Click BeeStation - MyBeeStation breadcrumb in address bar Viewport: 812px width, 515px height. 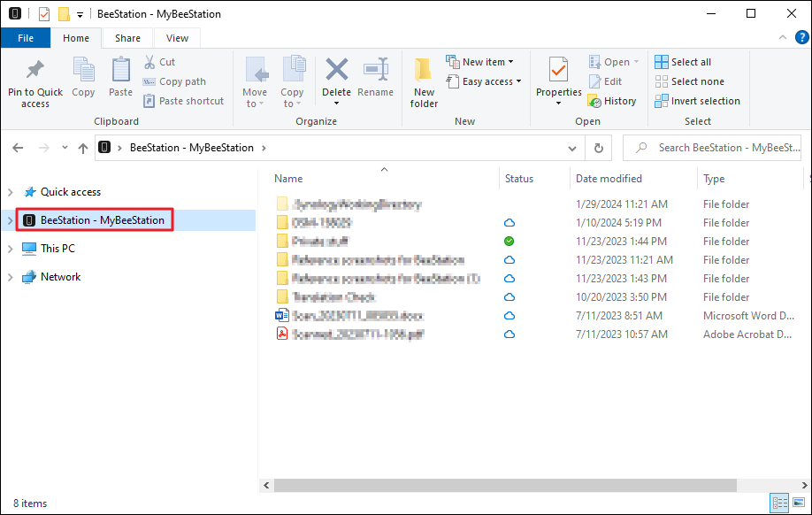(x=192, y=148)
